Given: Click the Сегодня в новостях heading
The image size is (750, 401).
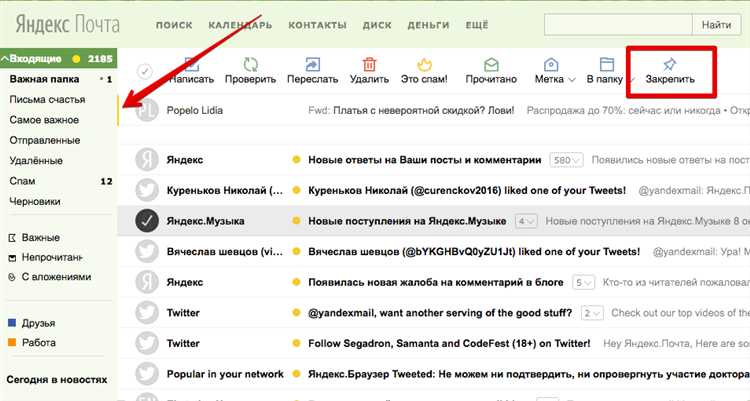Looking at the screenshot, I should (57, 380).
